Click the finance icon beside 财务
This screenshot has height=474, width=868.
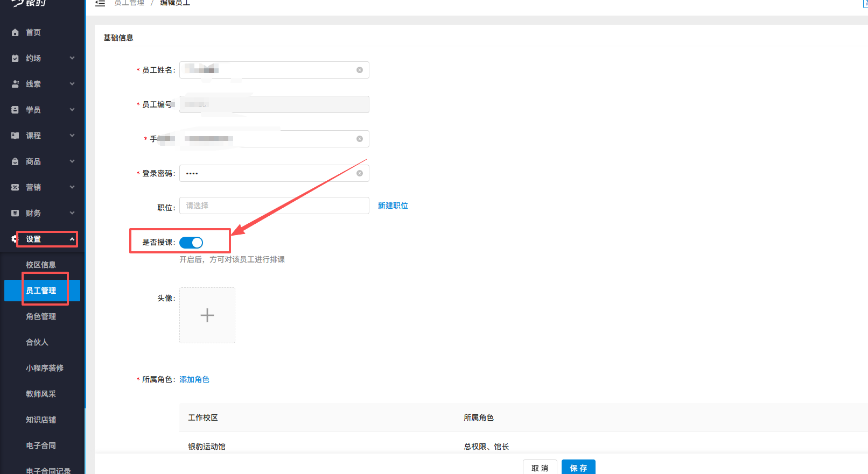15,214
